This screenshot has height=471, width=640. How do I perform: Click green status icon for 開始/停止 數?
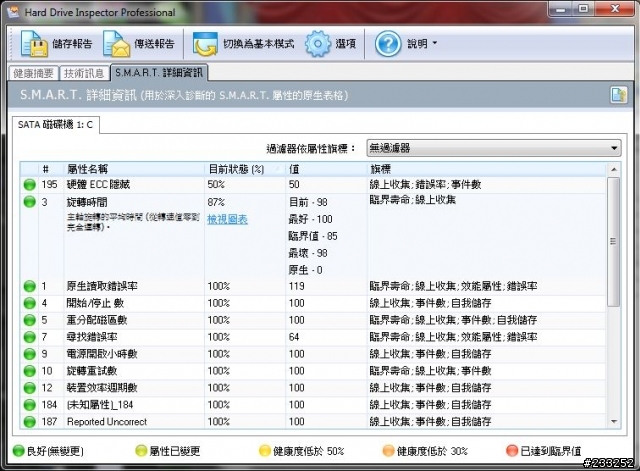[x=29, y=303]
